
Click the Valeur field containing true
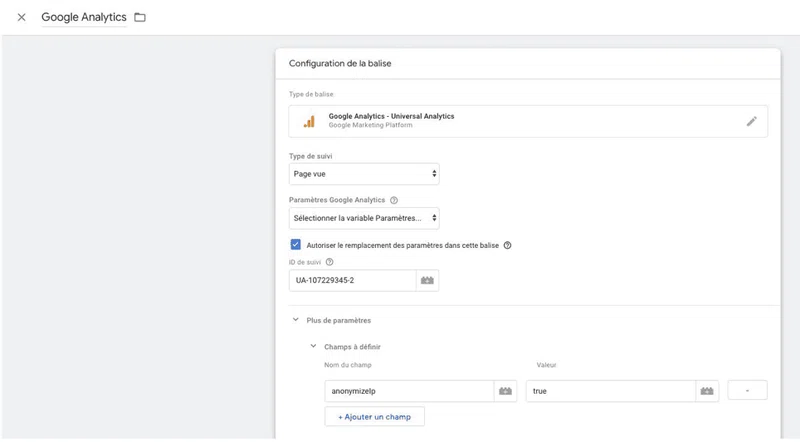click(610, 391)
